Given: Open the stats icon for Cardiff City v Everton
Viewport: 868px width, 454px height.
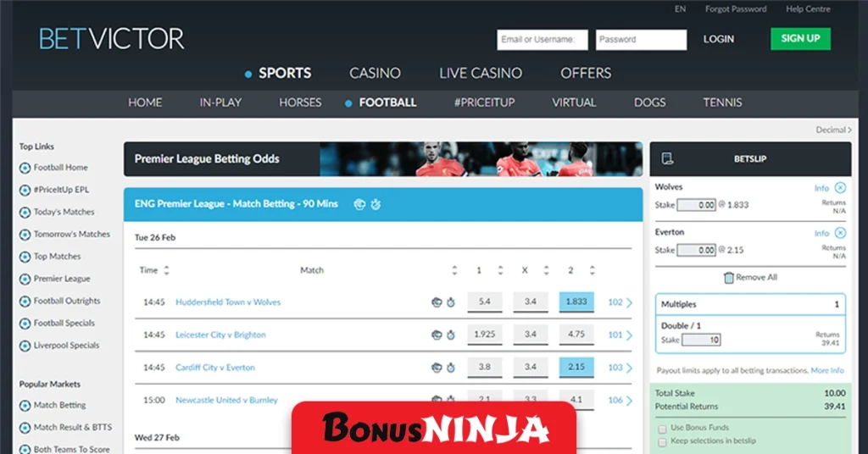Looking at the screenshot, I should click(x=437, y=368).
